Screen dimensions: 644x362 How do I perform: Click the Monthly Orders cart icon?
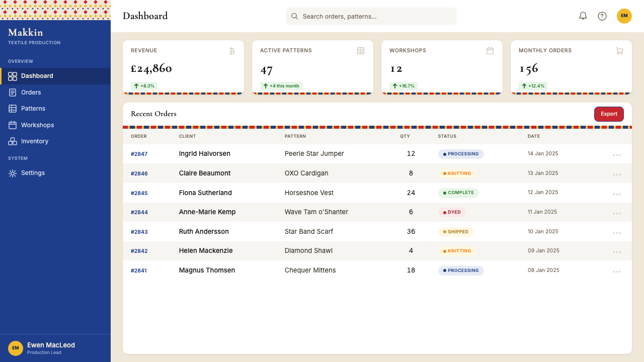click(x=619, y=51)
